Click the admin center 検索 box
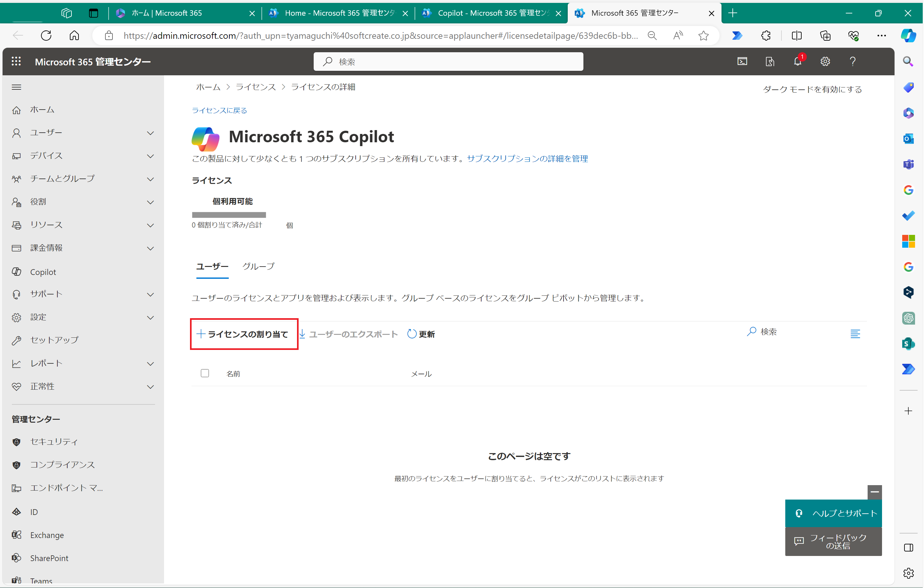The image size is (924, 588). pos(448,62)
